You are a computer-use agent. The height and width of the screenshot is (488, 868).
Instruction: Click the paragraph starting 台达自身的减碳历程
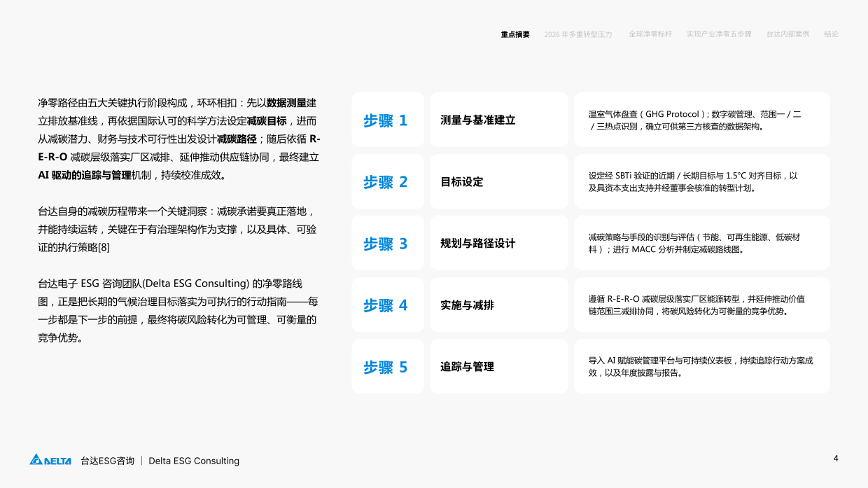pyautogui.click(x=178, y=229)
